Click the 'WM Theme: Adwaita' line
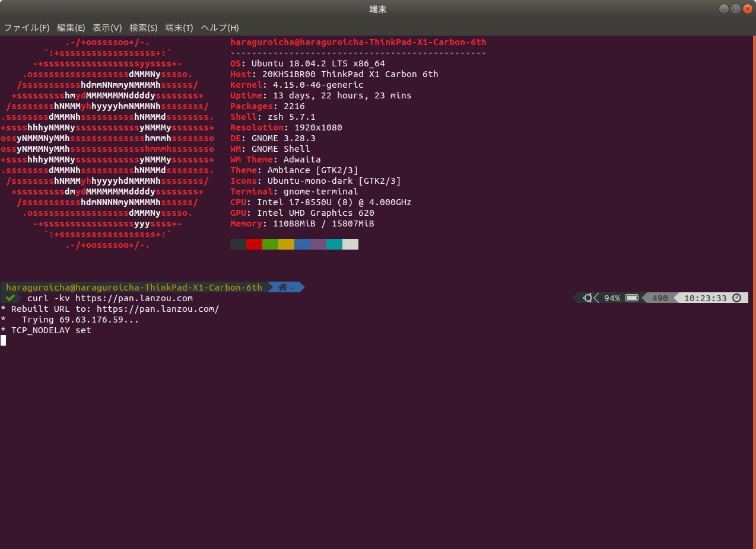756x549 pixels. point(275,159)
